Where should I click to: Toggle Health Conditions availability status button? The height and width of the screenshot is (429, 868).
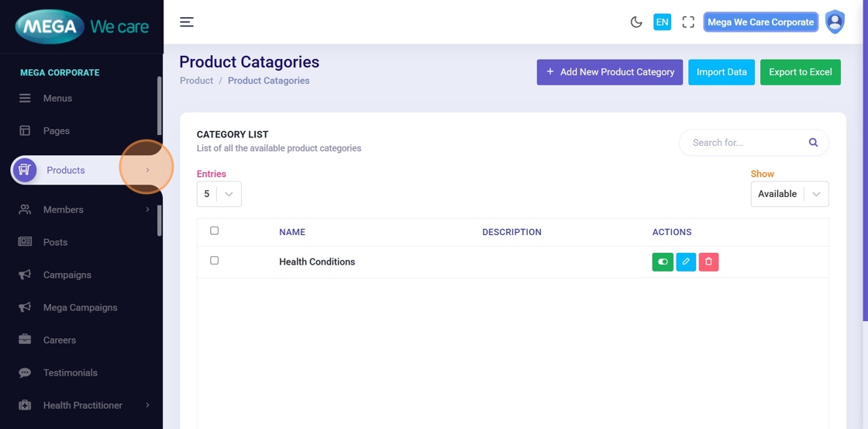(x=663, y=262)
